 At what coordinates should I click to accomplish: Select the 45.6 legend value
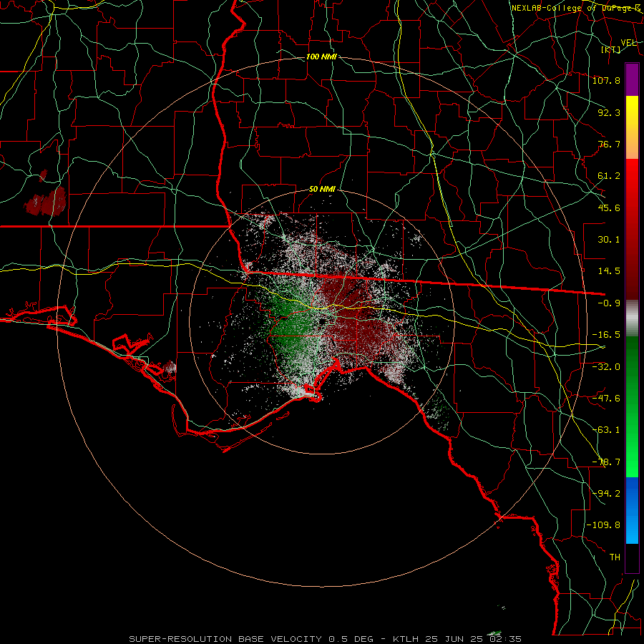609,208
